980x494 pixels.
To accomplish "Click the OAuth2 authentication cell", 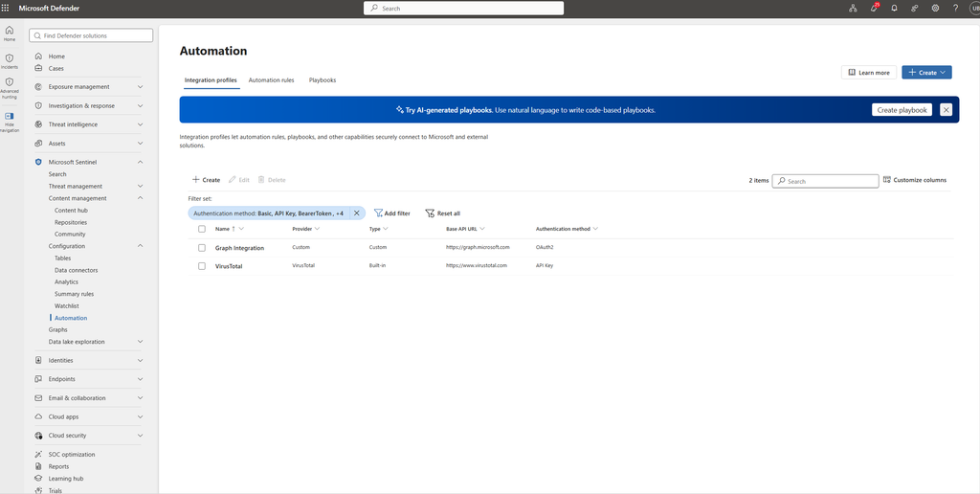I will [x=545, y=248].
